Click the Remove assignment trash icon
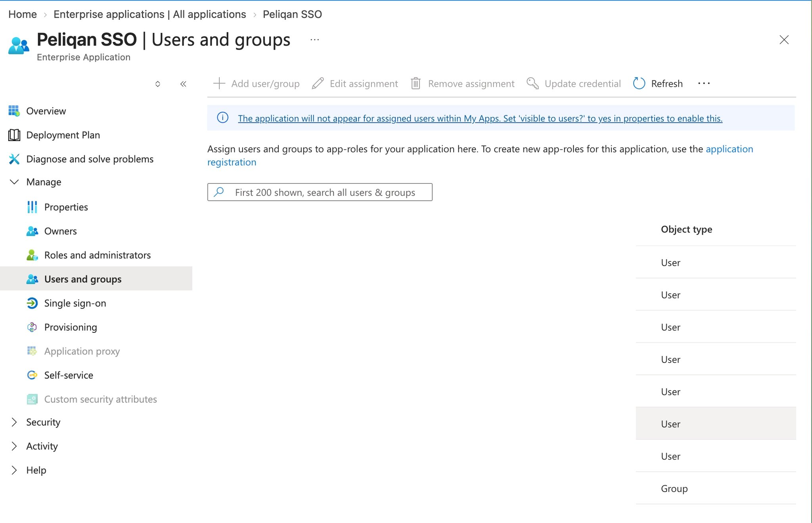 click(416, 83)
